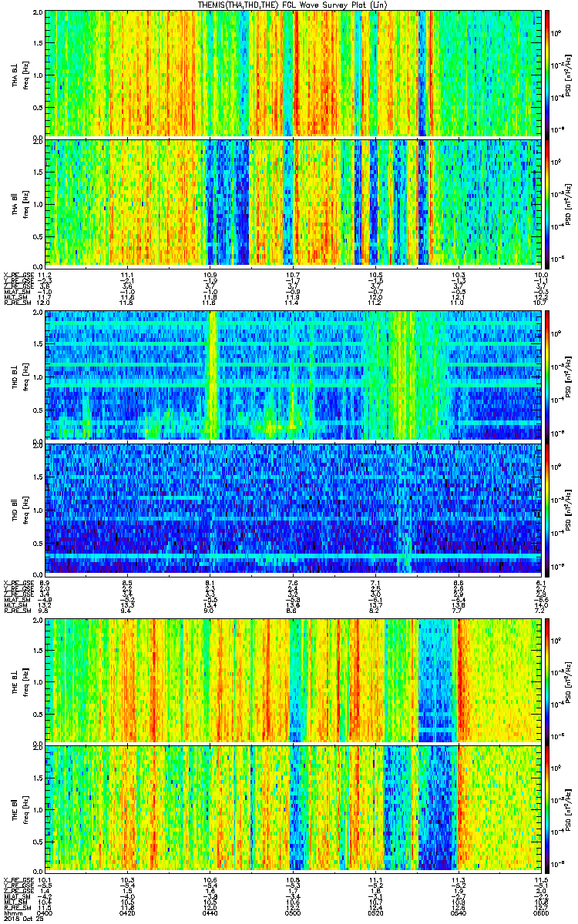This screenshot has width=578, height=924.
Task: Click inside the THA BII spectrogram panel
Action: coord(293,203)
